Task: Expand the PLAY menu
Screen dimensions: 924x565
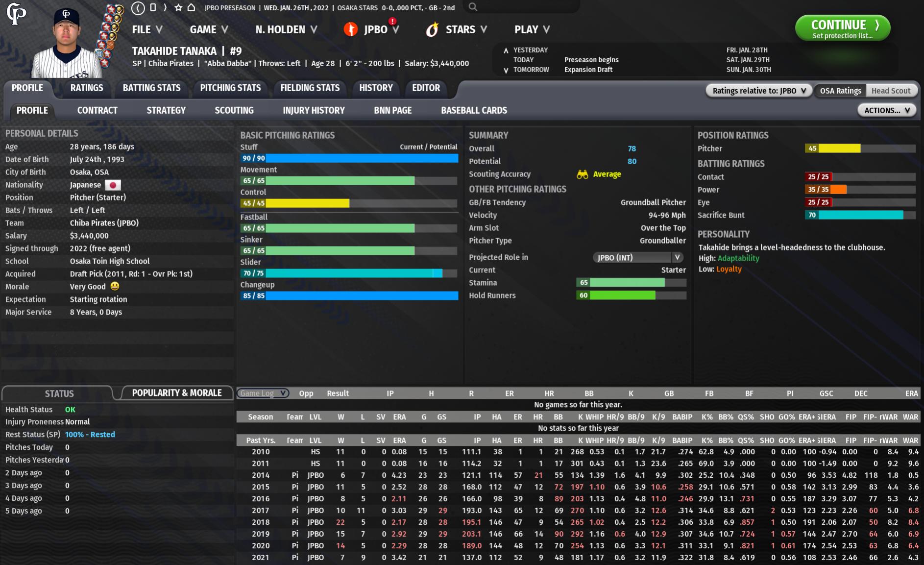Action: click(532, 29)
